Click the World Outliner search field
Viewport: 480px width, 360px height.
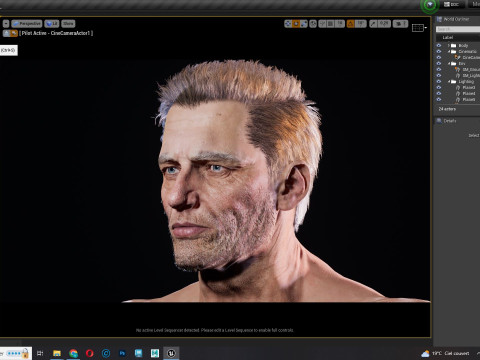(458, 29)
